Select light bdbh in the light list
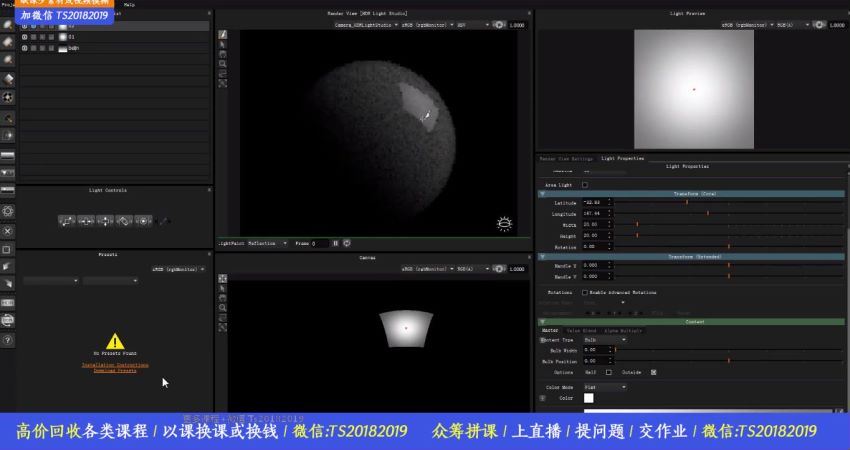This screenshot has width=850, height=450. click(x=114, y=48)
